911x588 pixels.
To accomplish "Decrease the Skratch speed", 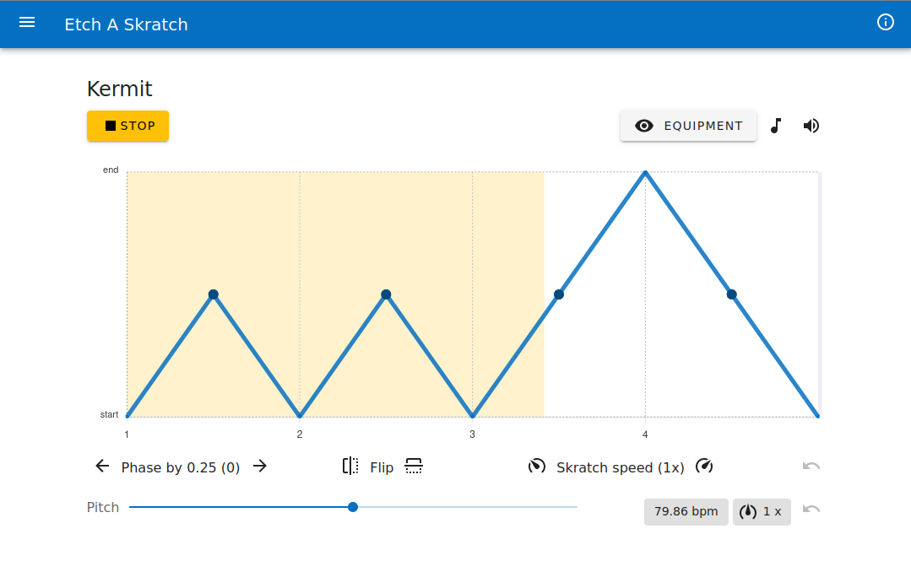I will 536,467.
